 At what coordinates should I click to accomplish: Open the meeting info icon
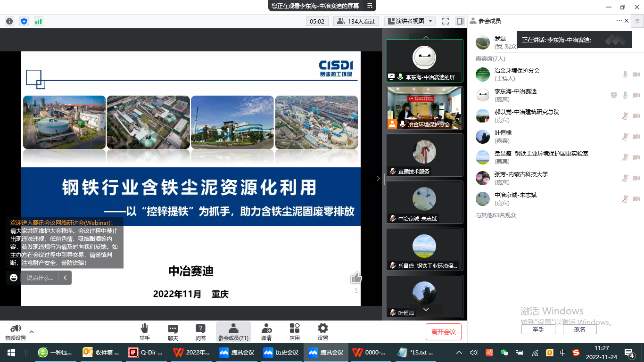coord(9,21)
